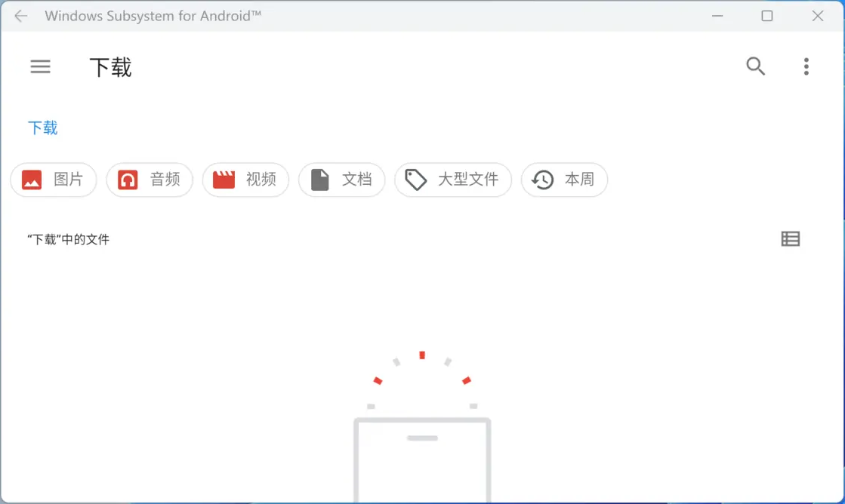The image size is (845, 504).
Task: Open the navigation drawer with the hamburger menu
Action: pos(40,66)
